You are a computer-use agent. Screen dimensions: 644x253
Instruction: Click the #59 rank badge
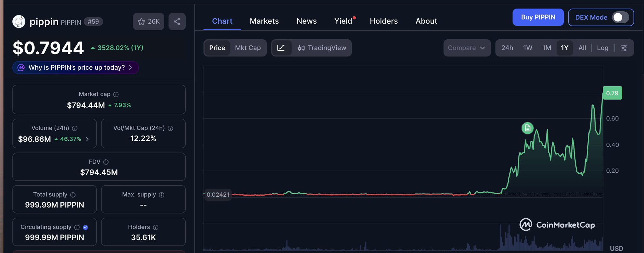click(93, 22)
